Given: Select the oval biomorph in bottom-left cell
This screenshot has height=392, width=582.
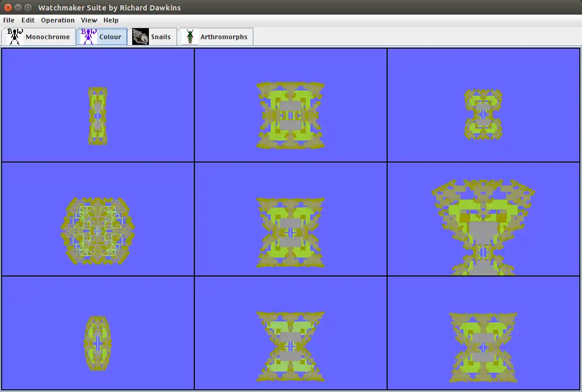Looking at the screenshot, I should point(98,343).
